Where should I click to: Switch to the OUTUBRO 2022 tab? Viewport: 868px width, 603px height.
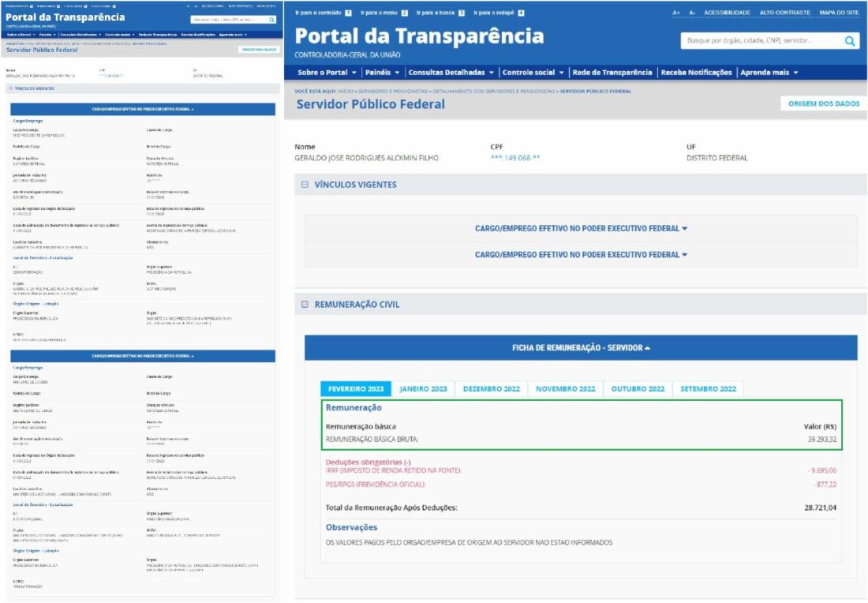point(638,388)
